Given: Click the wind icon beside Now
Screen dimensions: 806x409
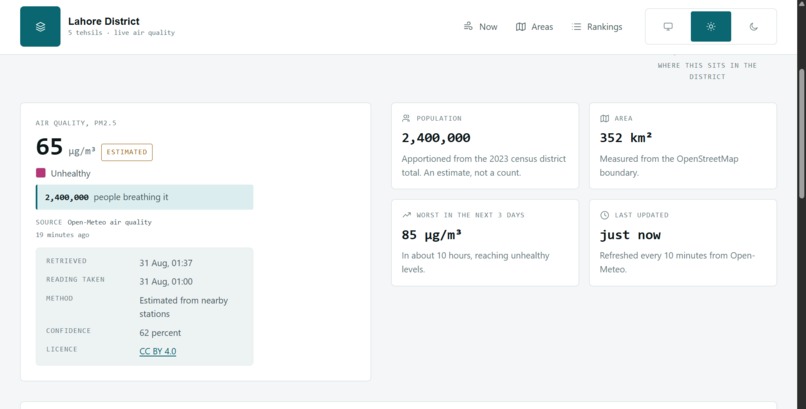Looking at the screenshot, I should pos(468,26).
